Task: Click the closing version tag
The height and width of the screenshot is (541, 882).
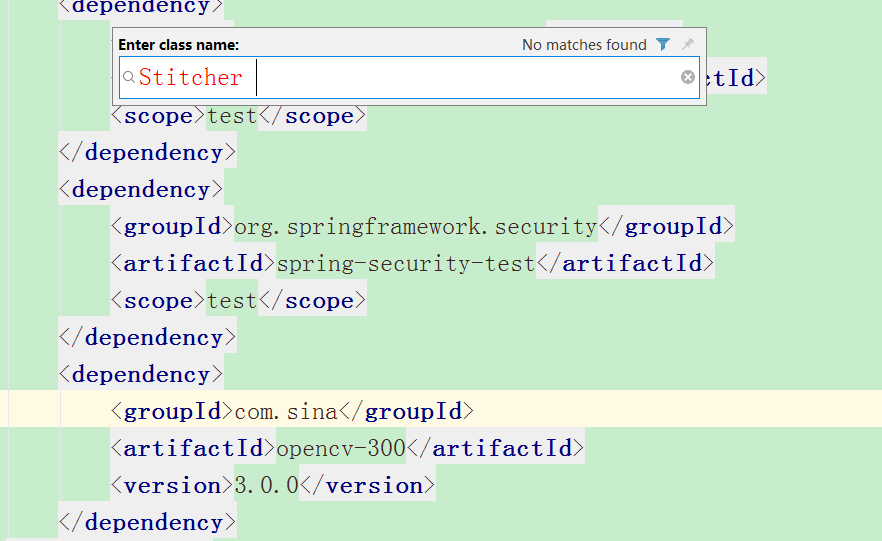Action: coord(367,485)
